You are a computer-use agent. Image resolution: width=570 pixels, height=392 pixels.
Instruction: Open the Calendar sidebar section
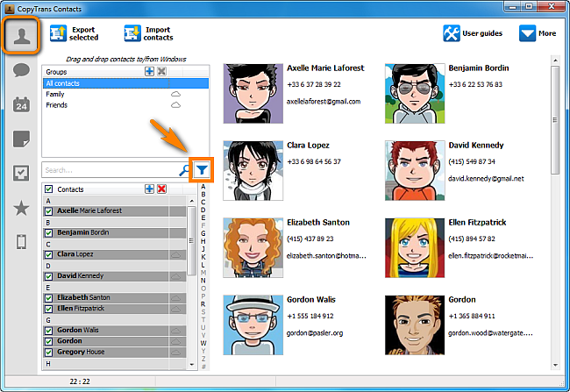pyautogui.click(x=23, y=105)
